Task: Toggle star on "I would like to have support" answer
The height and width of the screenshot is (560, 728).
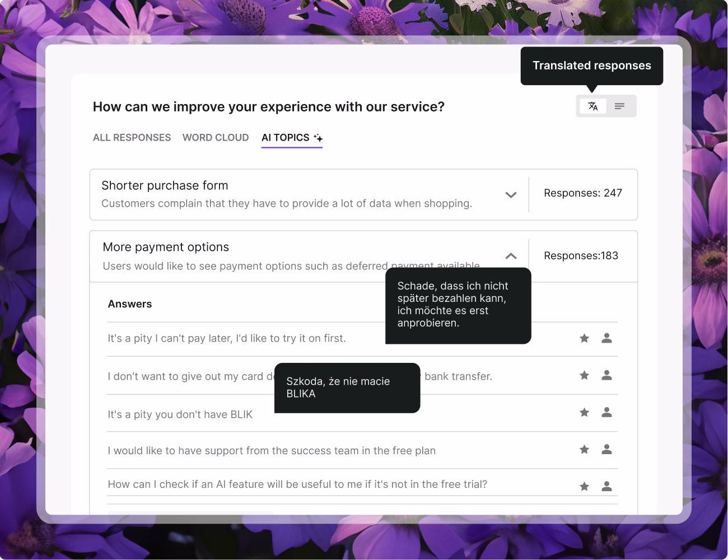Action: (x=584, y=450)
